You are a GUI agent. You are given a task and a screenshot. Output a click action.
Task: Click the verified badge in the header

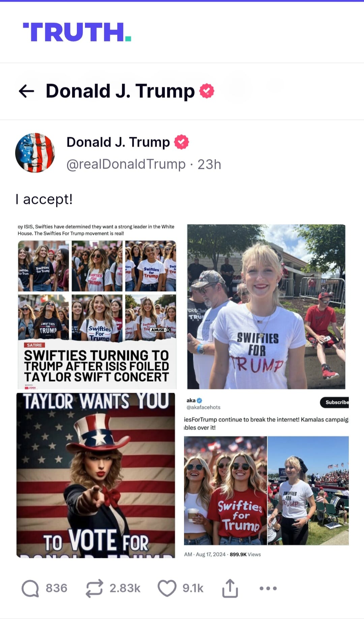click(207, 91)
